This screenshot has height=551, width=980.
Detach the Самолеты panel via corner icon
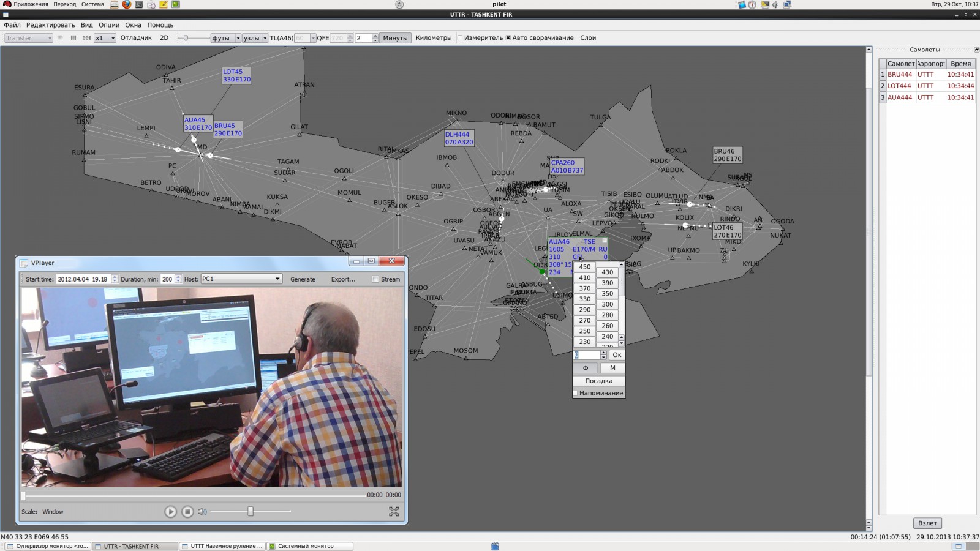[976, 50]
